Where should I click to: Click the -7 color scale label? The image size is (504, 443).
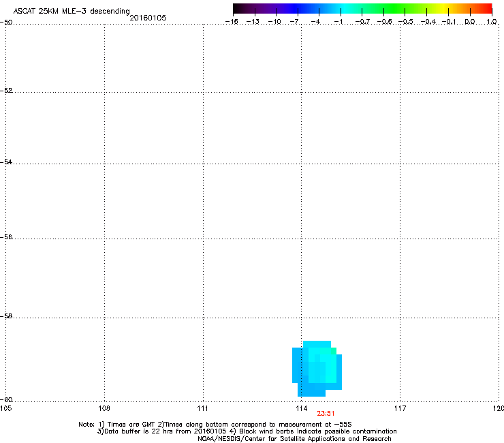294,22
